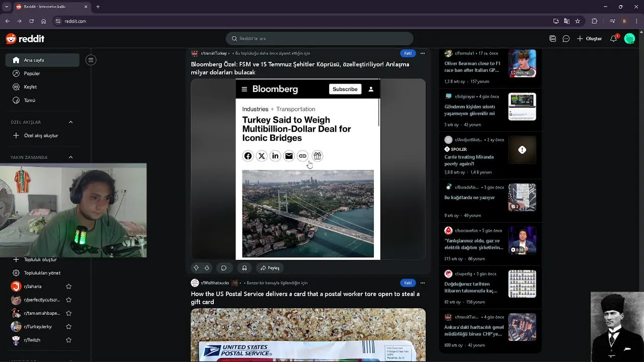Open browser three-dot menu
Viewport: 644px width, 362px height.
tap(637, 21)
